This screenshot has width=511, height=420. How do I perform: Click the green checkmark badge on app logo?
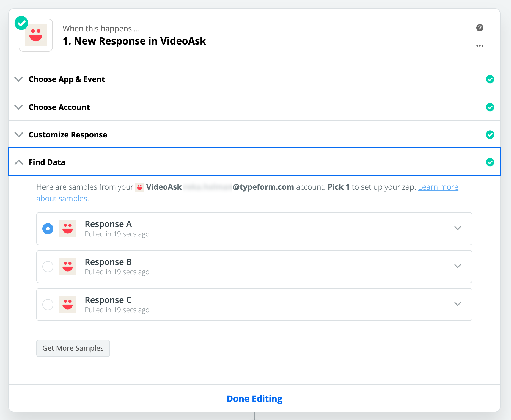(21, 23)
